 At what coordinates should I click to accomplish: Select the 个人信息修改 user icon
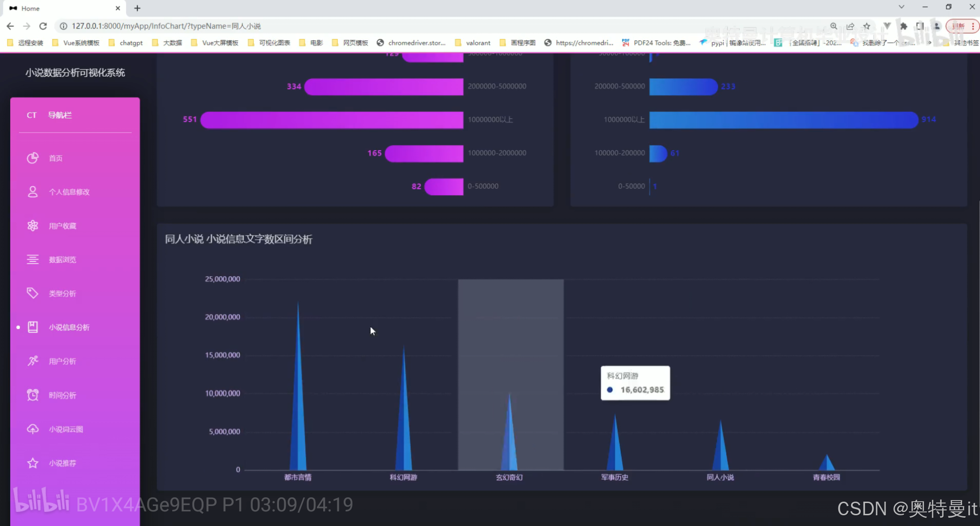[x=33, y=191]
